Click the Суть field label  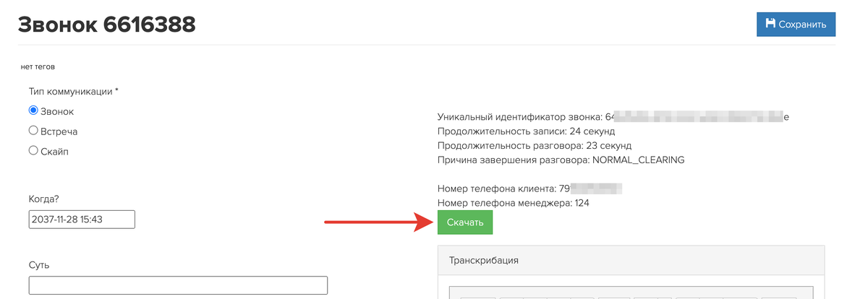click(39, 265)
